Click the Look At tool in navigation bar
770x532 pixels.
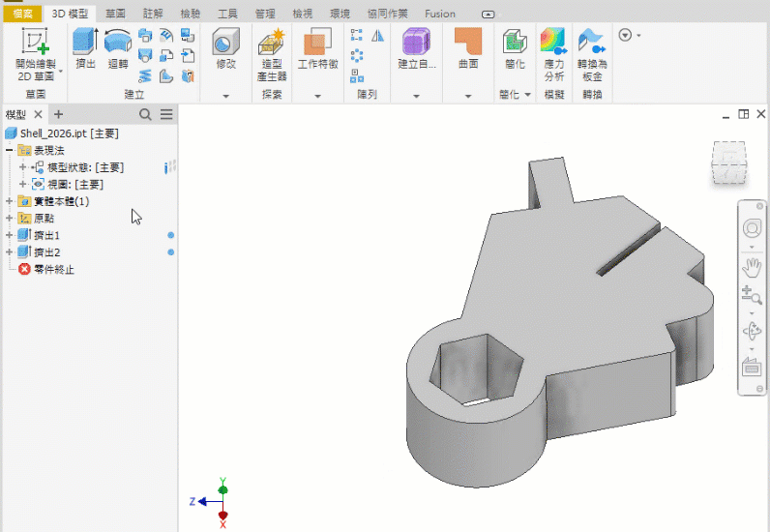point(752,367)
